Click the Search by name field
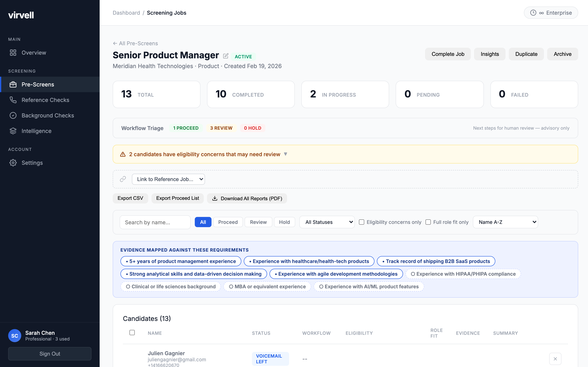588x367 pixels. pyautogui.click(x=155, y=222)
